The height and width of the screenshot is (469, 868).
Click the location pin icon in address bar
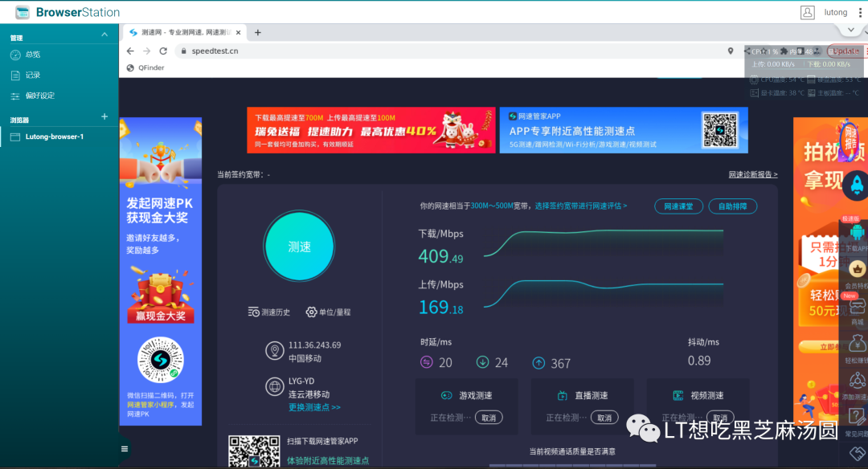coord(731,51)
